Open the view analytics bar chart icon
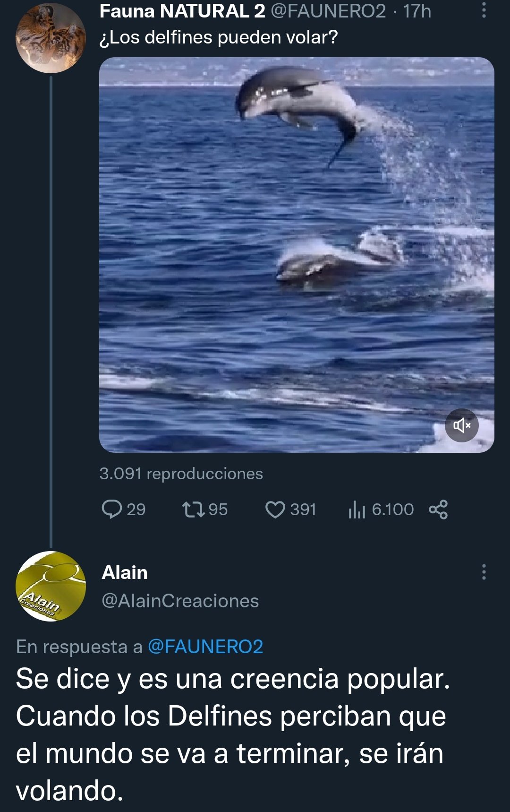 click(357, 510)
